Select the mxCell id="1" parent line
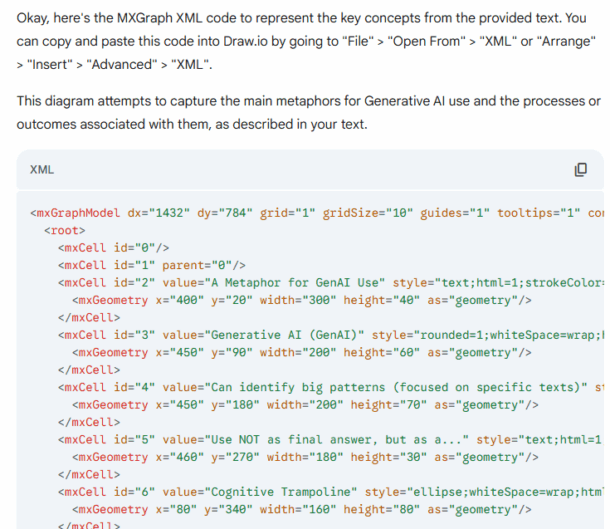 pyautogui.click(x=152, y=266)
